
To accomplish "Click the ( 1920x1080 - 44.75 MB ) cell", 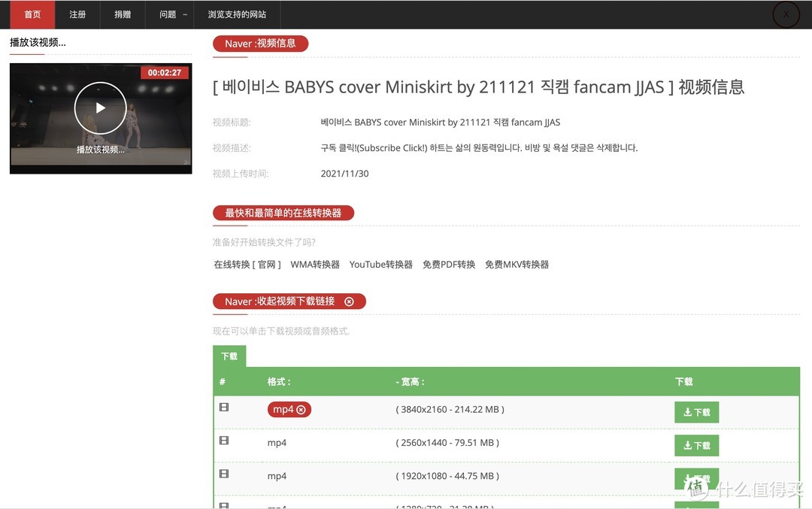I will click(447, 476).
